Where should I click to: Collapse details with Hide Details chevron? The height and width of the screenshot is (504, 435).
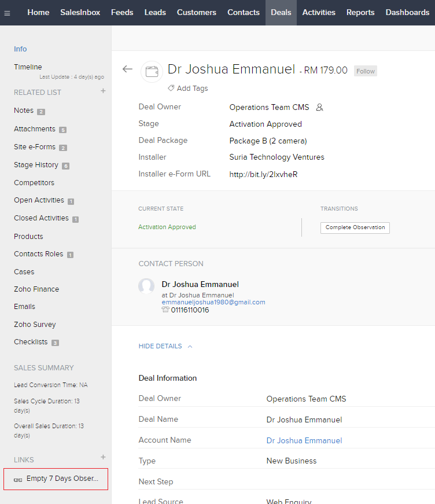tap(190, 347)
